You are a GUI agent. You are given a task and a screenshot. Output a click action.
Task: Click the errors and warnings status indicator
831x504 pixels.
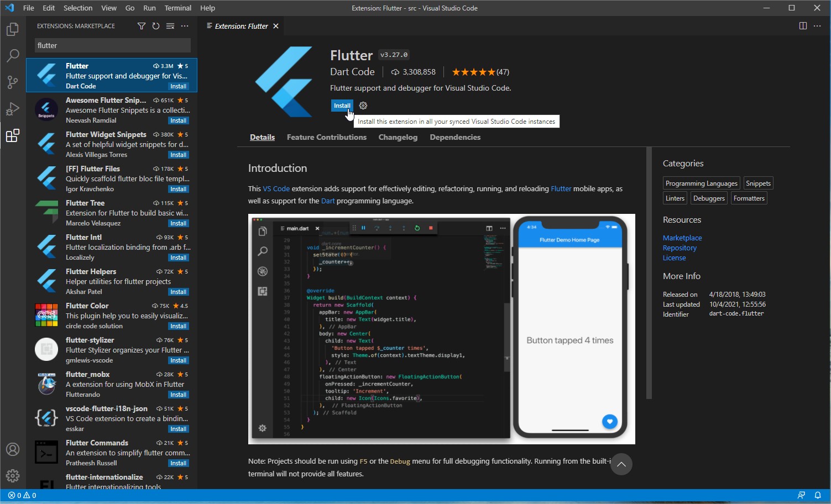tap(22, 495)
